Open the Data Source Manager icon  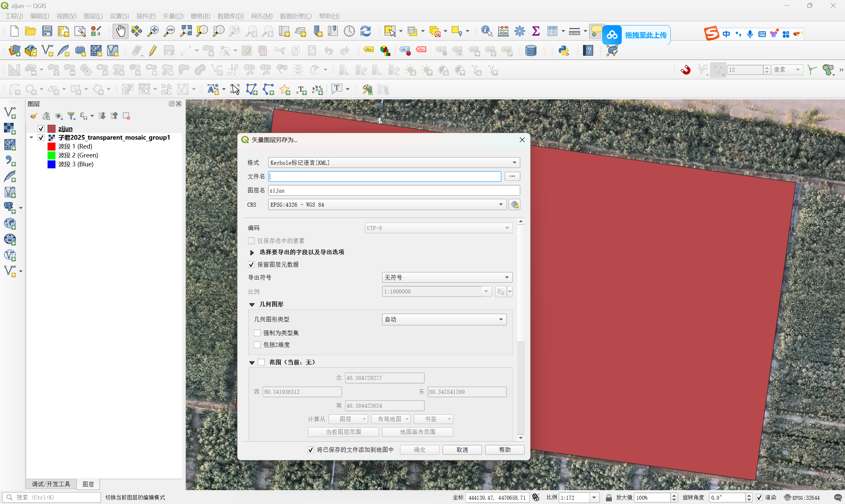pyautogui.click(x=14, y=51)
